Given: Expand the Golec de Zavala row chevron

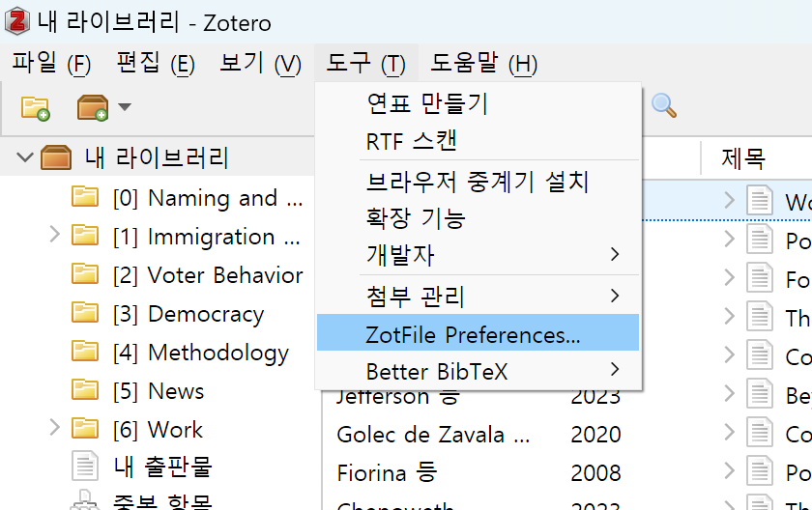Looking at the screenshot, I should click(729, 432).
